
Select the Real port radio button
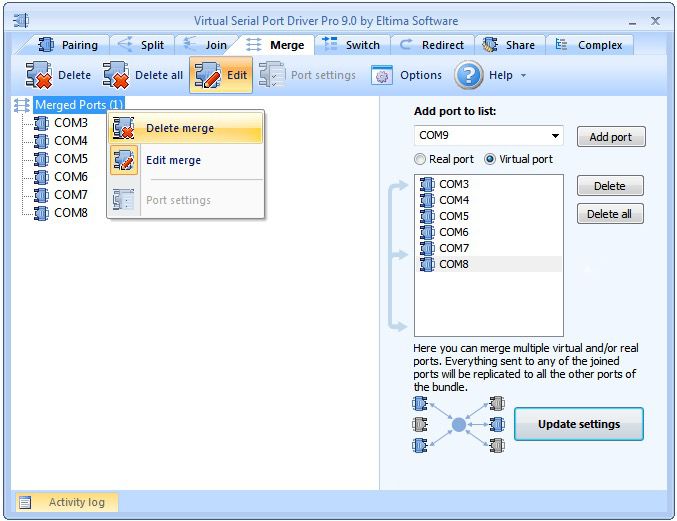pyautogui.click(x=419, y=159)
